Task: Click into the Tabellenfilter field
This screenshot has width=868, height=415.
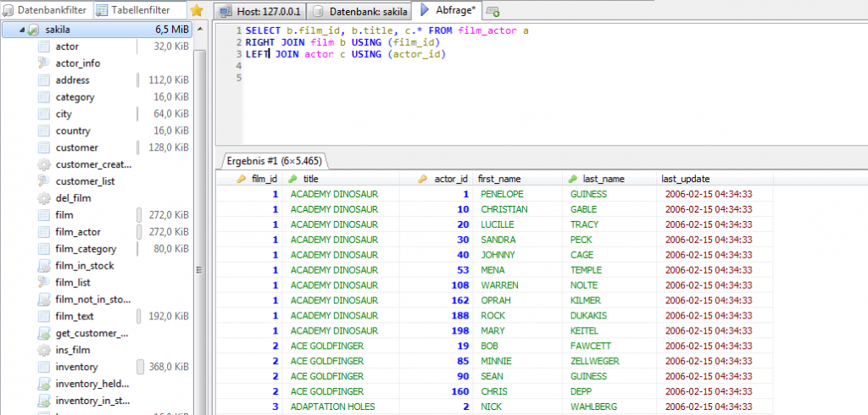Action: [x=140, y=10]
